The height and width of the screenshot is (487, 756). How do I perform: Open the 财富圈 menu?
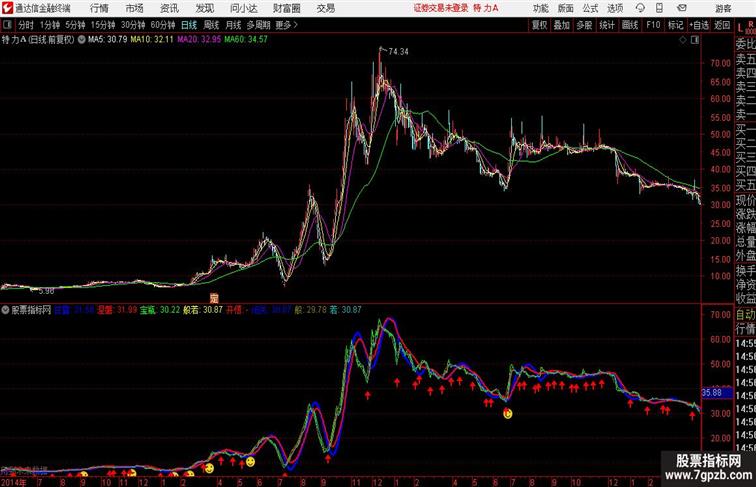pyautogui.click(x=286, y=9)
